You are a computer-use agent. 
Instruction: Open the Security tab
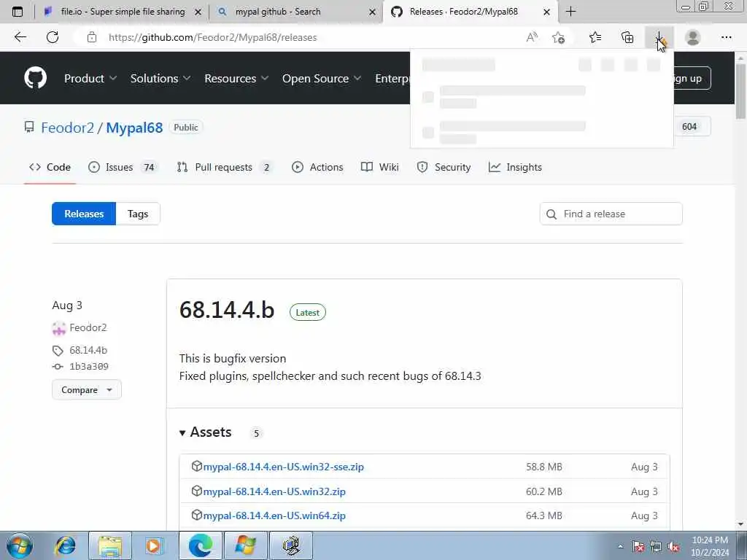(444, 167)
